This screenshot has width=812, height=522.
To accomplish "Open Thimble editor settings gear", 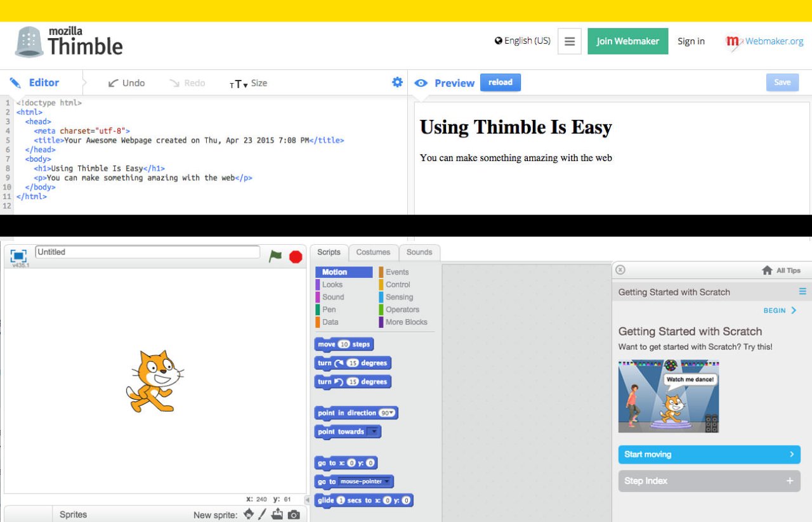I will pyautogui.click(x=397, y=82).
